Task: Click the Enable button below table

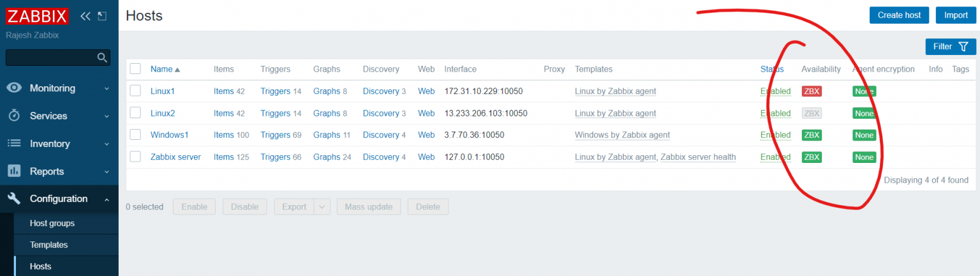Action: coord(194,207)
